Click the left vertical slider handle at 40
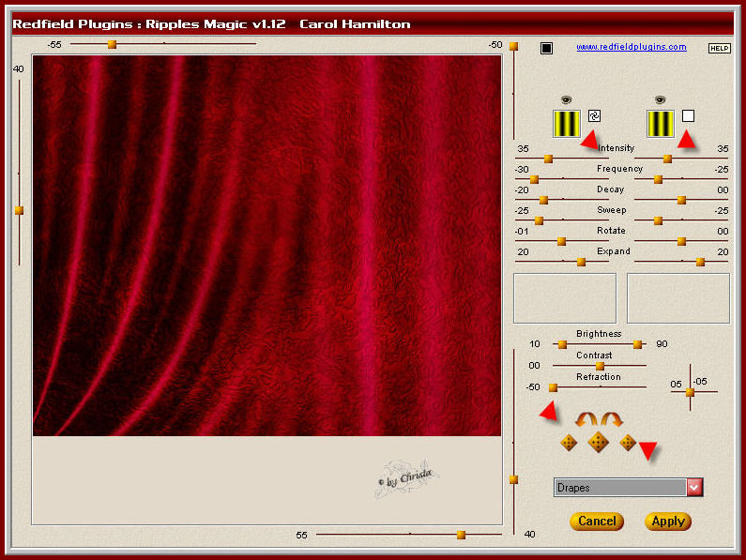This screenshot has height=560, width=746. [x=19, y=210]
